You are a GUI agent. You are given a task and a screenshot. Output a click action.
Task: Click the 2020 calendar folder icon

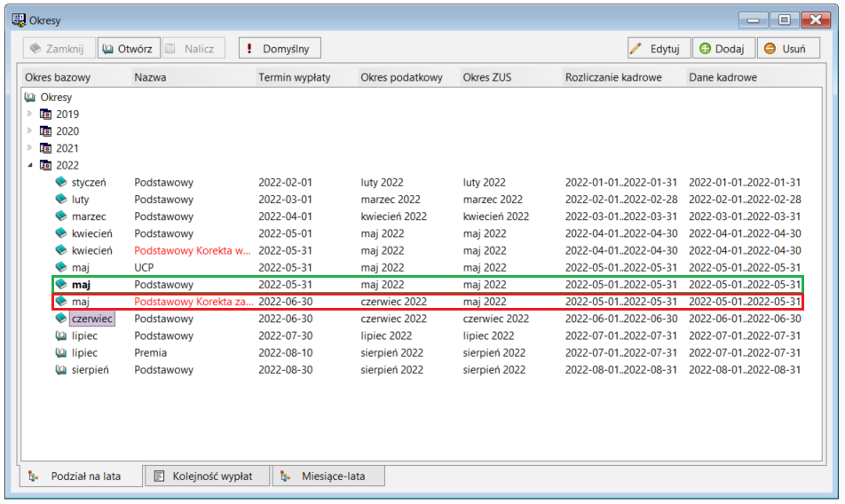[x=46, y=130]
